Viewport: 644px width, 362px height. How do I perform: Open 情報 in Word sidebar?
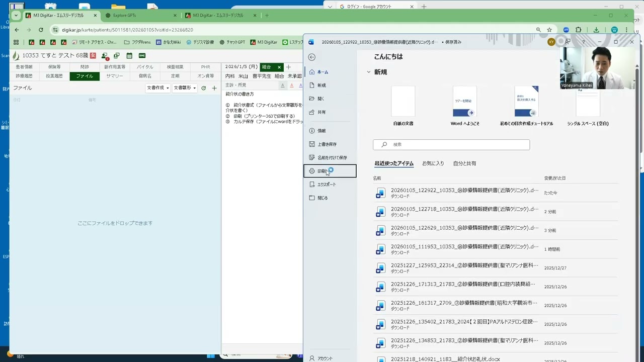tap(330, 131)
